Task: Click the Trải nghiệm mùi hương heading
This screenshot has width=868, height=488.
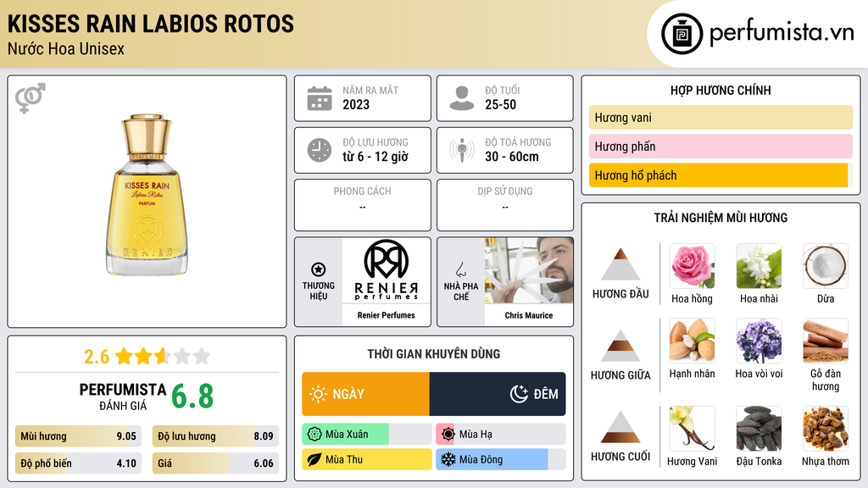Action: coord(721,218)
